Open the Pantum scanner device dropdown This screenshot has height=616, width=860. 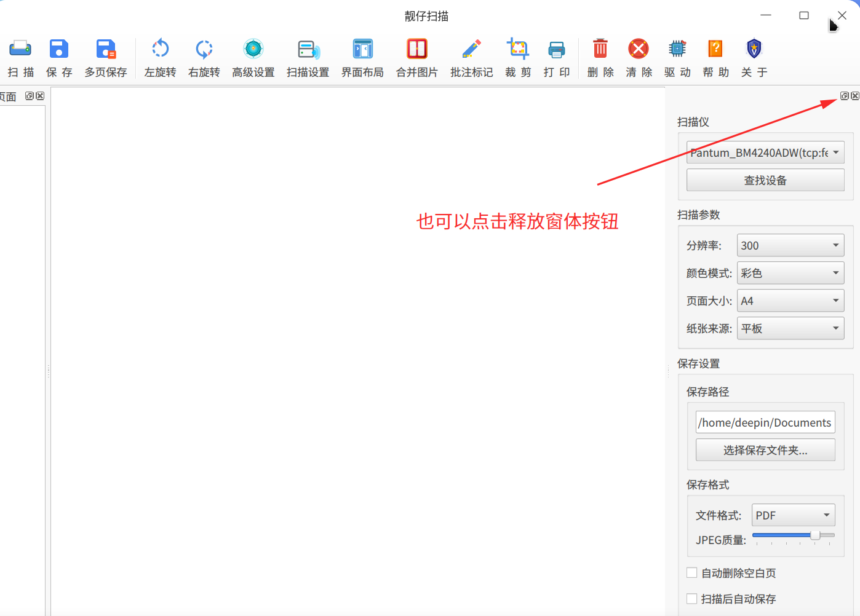coord(765,152)
